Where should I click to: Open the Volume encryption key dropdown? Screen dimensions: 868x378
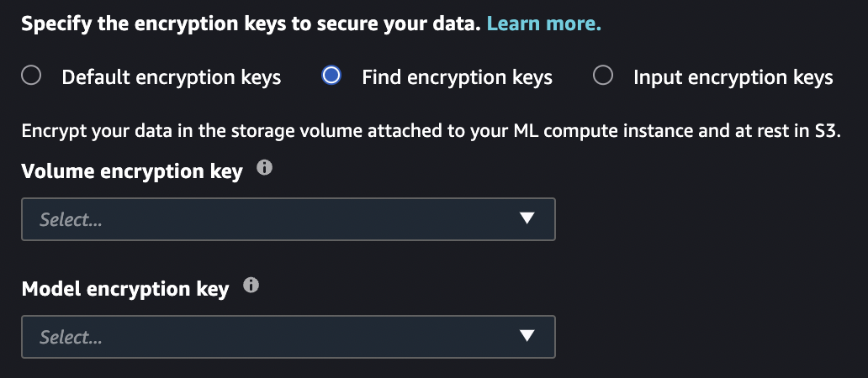pos(288,219)
